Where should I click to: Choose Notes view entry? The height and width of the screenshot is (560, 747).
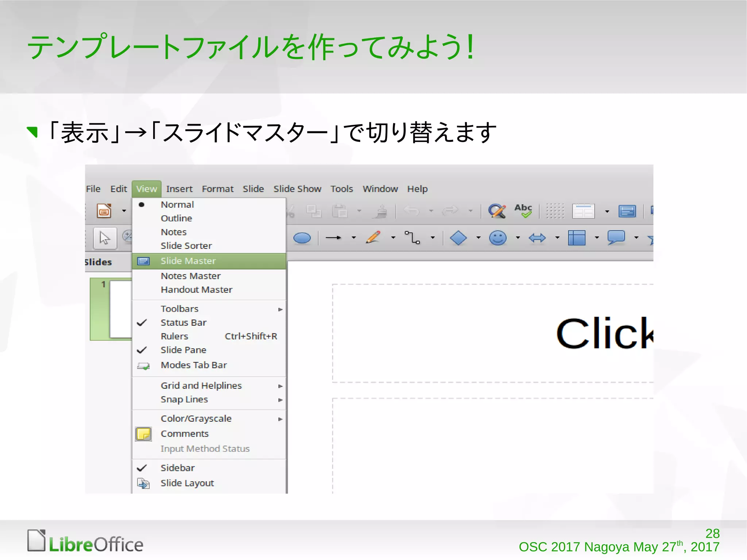tap(209, 232)
